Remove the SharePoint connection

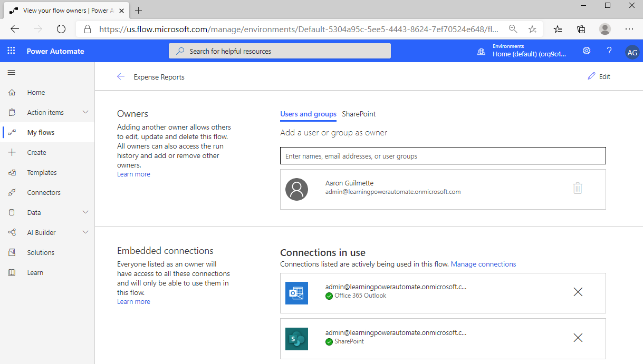578,338
